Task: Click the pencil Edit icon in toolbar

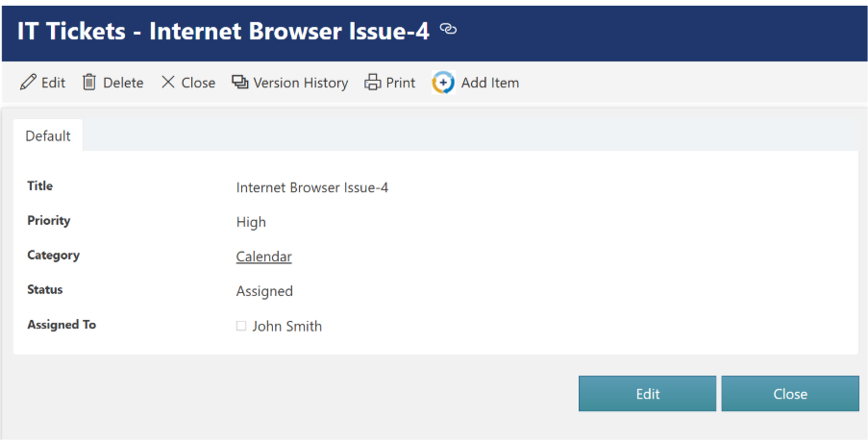Action: tap(28, 83)
